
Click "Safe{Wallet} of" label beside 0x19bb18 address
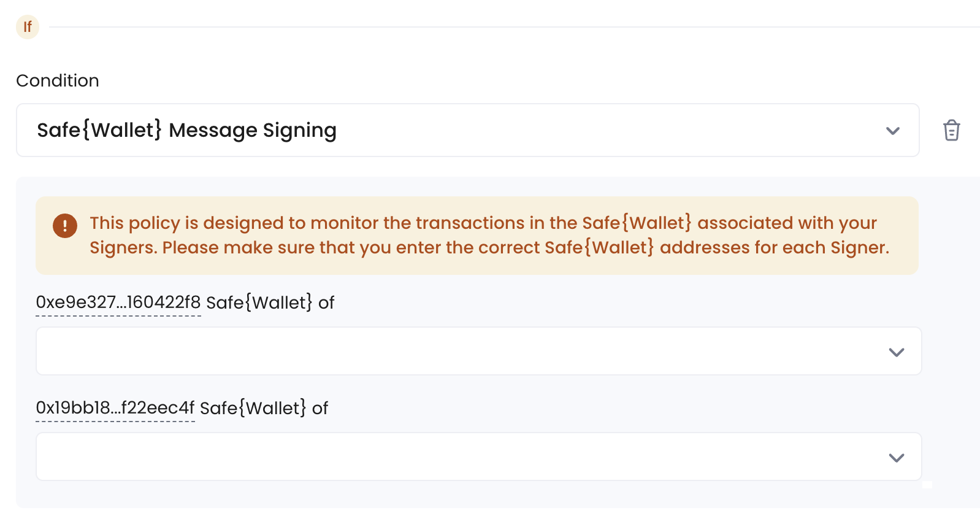pos(264,408)
